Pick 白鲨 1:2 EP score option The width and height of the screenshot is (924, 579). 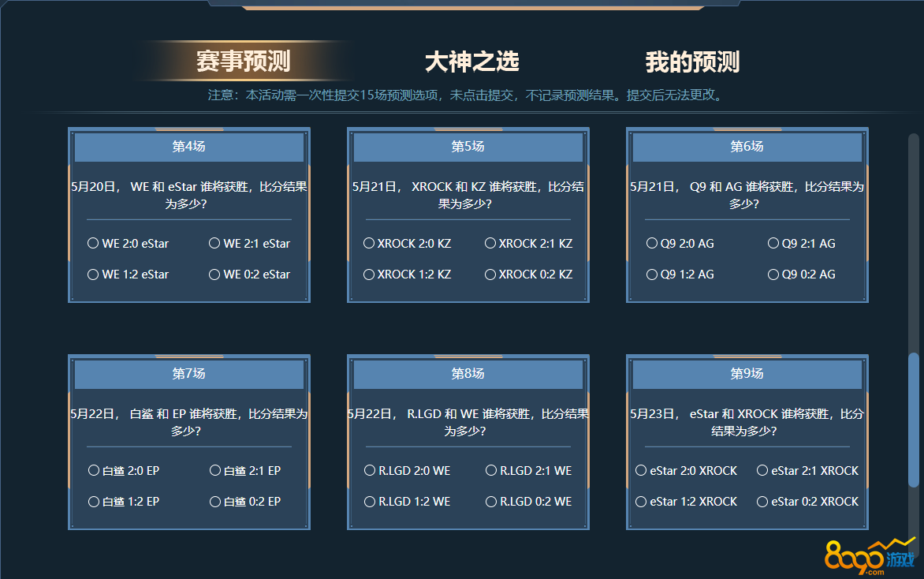pyautogui.click(x=94, y=502)
